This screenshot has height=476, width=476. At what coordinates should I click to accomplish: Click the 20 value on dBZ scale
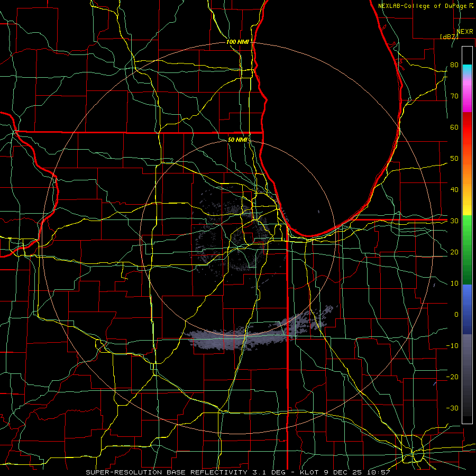point(454,252)
